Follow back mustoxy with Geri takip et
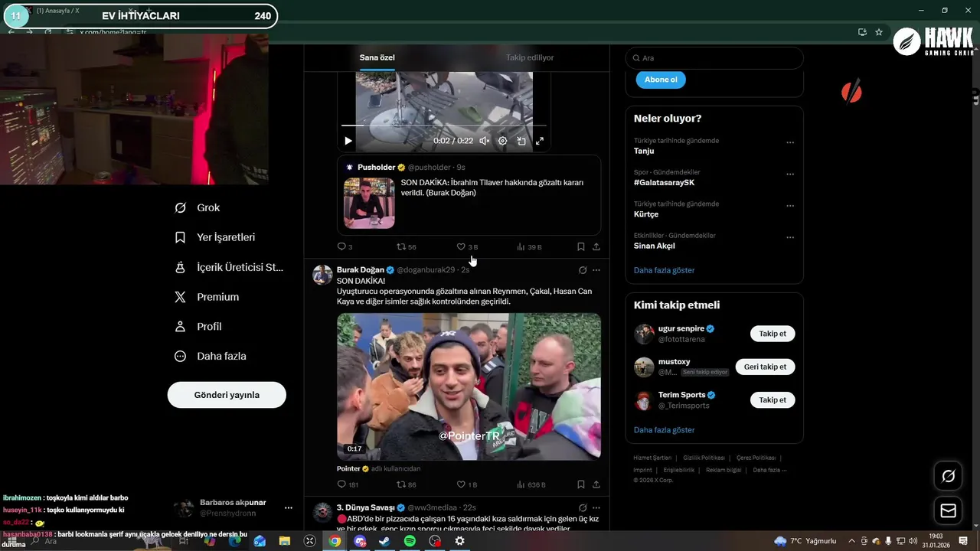980x551 pixels. pos(765,367)
